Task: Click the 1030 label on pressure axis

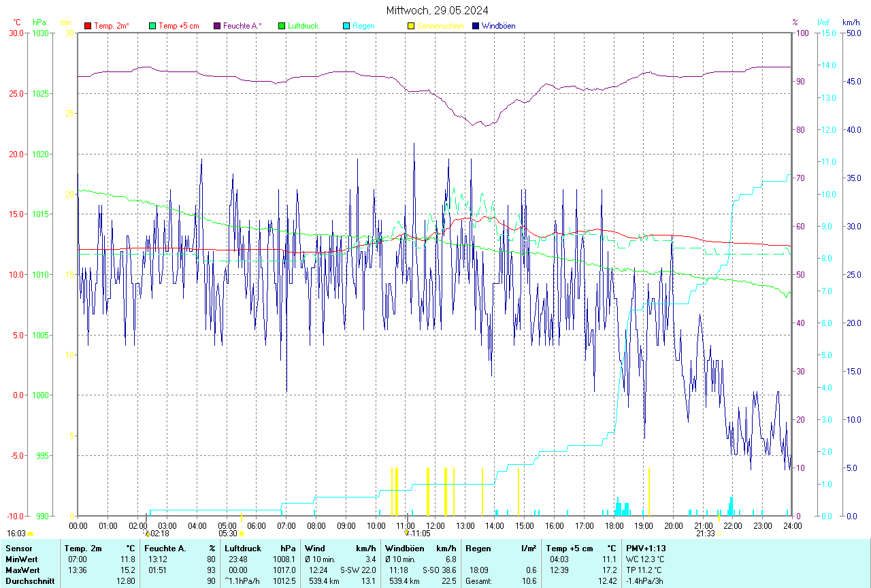Action: coord(40,33)
